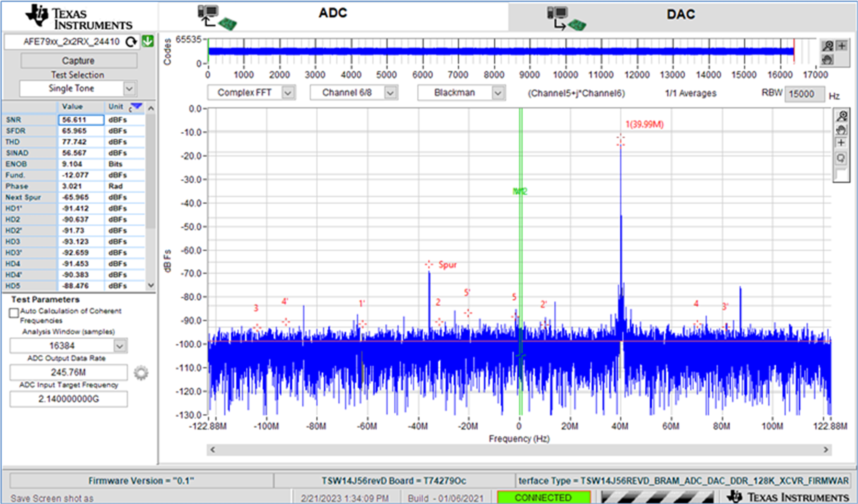Click the right arrow of the frequency scrollbar
The height and width of the screenshot is (504, 858).
coord(826,450)
